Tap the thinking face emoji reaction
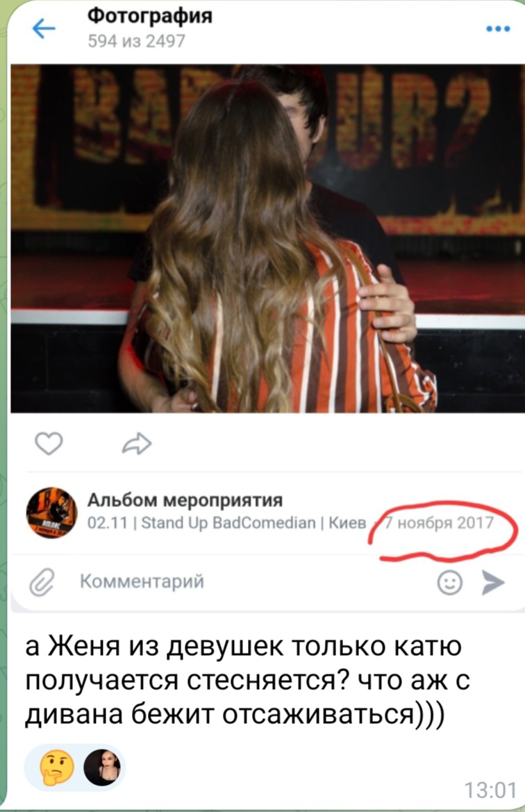Viewport: 525px width, 812px height. [56, 768]
